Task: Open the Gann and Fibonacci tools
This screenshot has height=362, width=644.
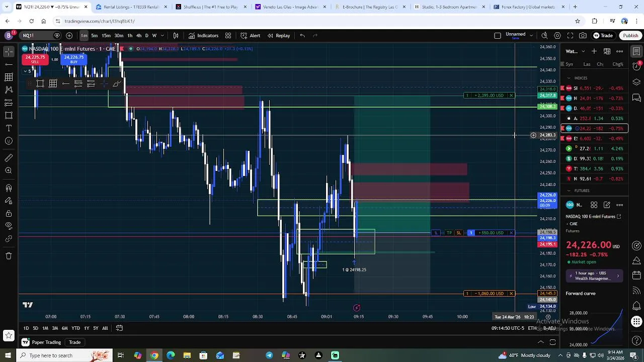Action: 9,77
